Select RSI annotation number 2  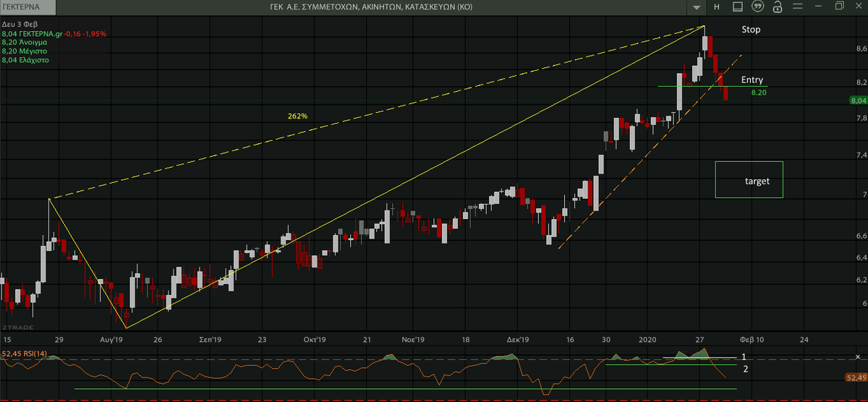pyautogui.click(x=746, y=369)
